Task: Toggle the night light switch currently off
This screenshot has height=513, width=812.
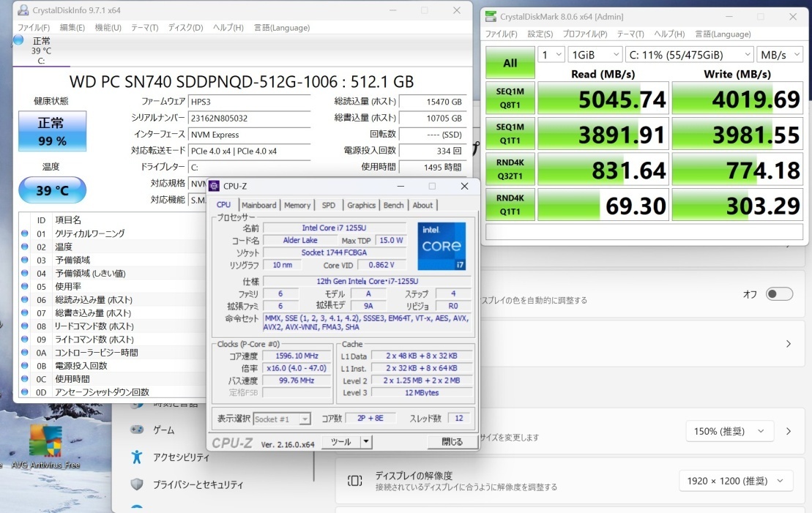Action: click(x=779, y=293)
